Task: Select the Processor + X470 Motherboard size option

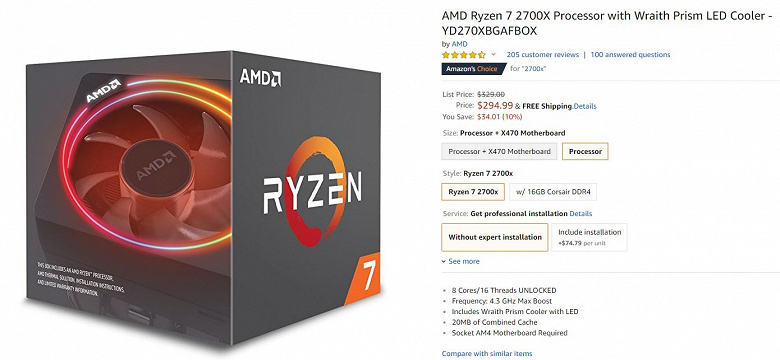Action: (x=499, y=152)
